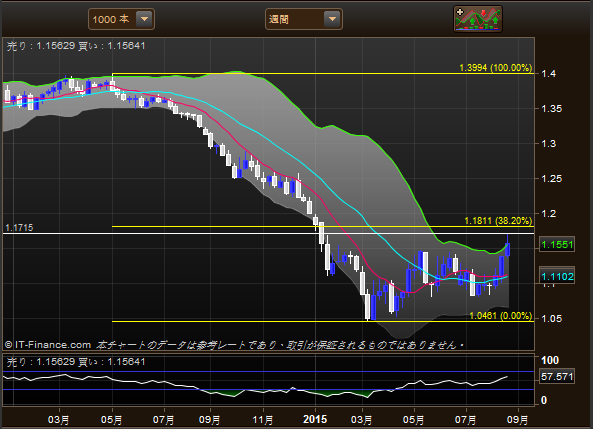593x429 pixels.
Task: Expand the 週間 timeframe dropdown arrow
Action: [332, 19]
